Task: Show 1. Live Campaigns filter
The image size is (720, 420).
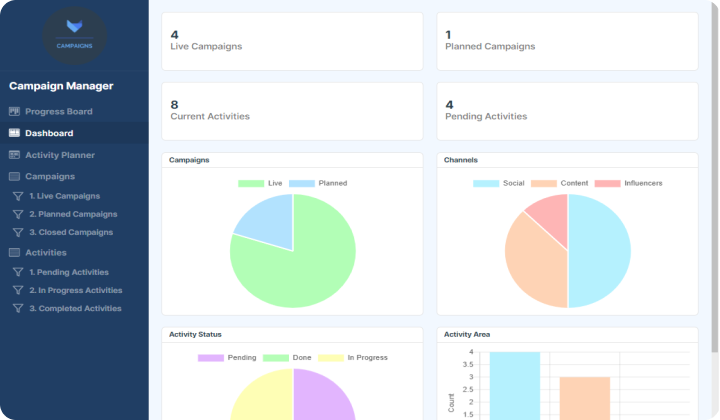Action: (x=65, y=196)
